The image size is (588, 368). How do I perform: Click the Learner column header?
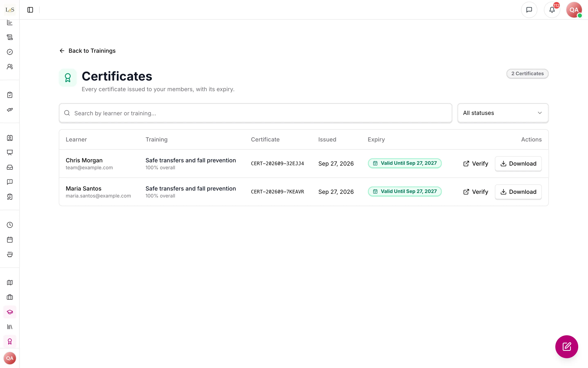76,139
